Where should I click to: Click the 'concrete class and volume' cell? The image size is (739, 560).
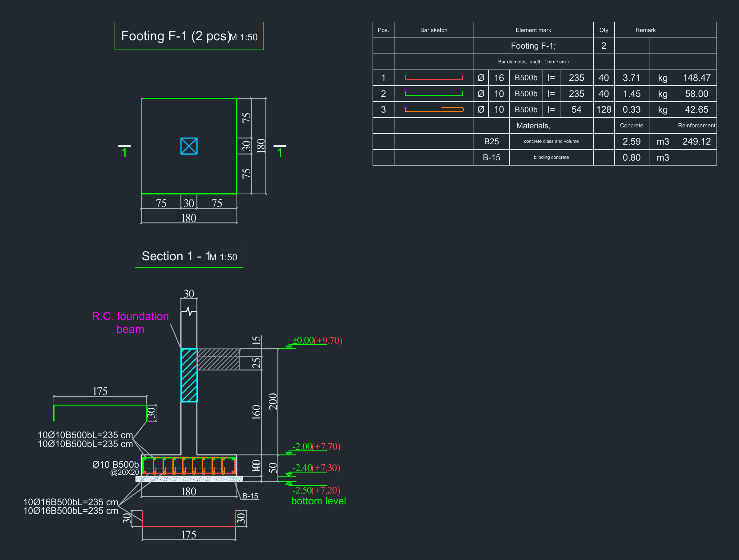click(551, 141)
